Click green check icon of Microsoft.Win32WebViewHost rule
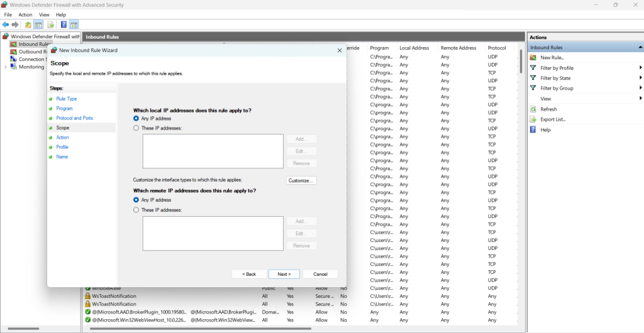Screen dimensions: 644x333 [x=88, y=320]
